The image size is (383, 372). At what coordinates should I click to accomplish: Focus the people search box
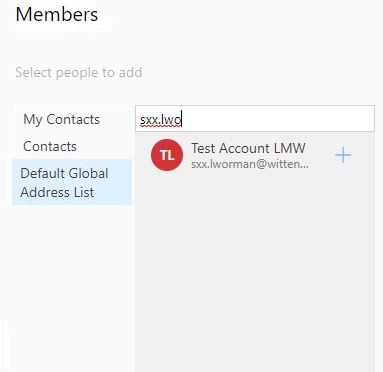point(255,119)
